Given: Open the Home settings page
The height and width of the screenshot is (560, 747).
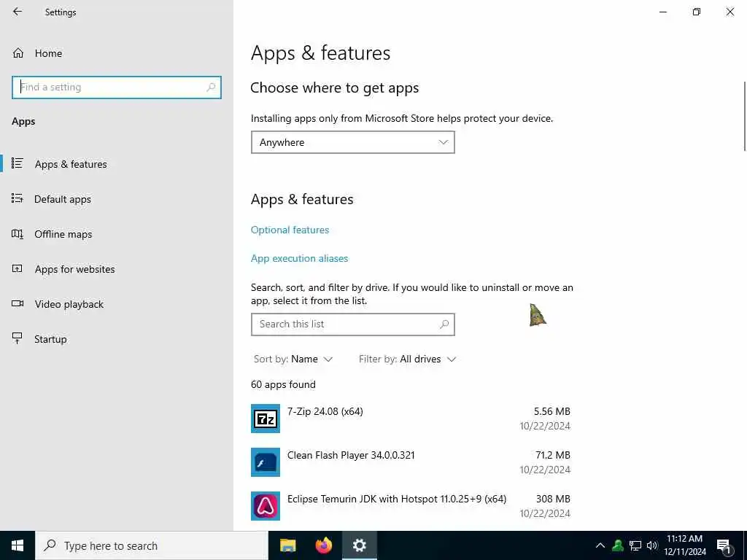Looking at the screenshot, I should (x=48, y=53).
